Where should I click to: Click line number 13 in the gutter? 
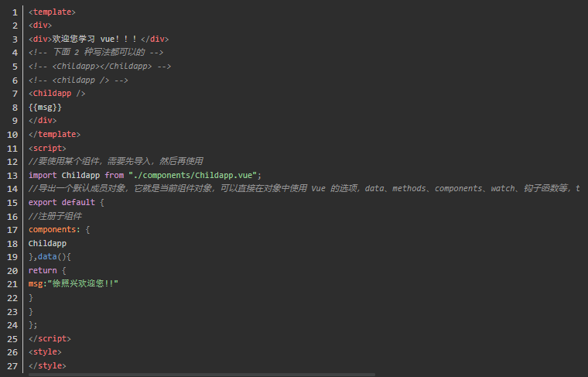click(x=12, y=176)
